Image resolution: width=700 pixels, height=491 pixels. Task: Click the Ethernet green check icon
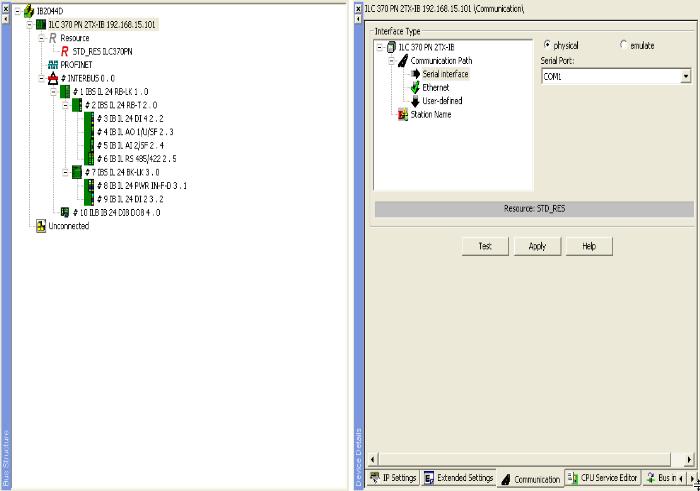click(x=415, y=87)
